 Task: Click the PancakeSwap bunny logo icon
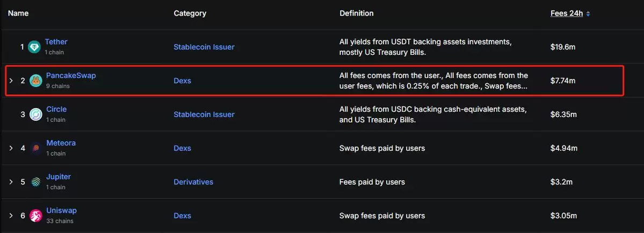pyautogui.click(x=36, y=81)
